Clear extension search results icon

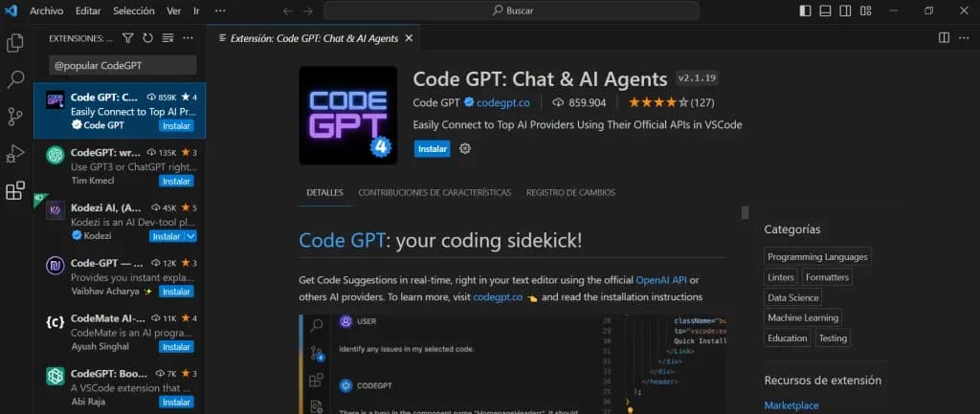(167, 38)
